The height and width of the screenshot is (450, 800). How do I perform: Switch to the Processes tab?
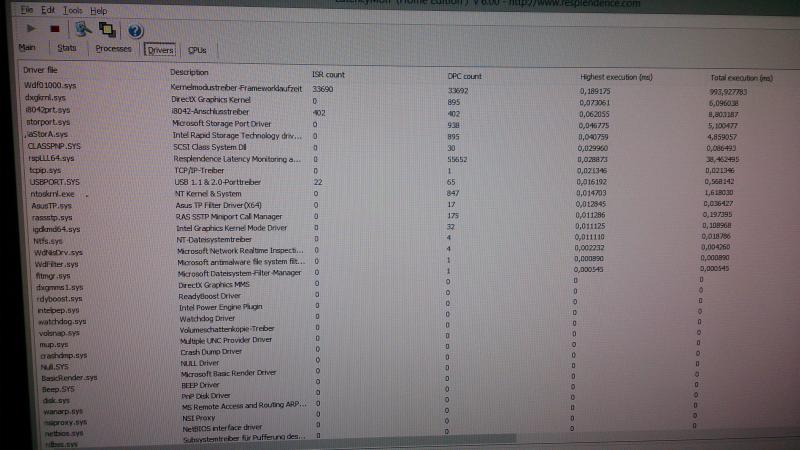pos(113,48)
